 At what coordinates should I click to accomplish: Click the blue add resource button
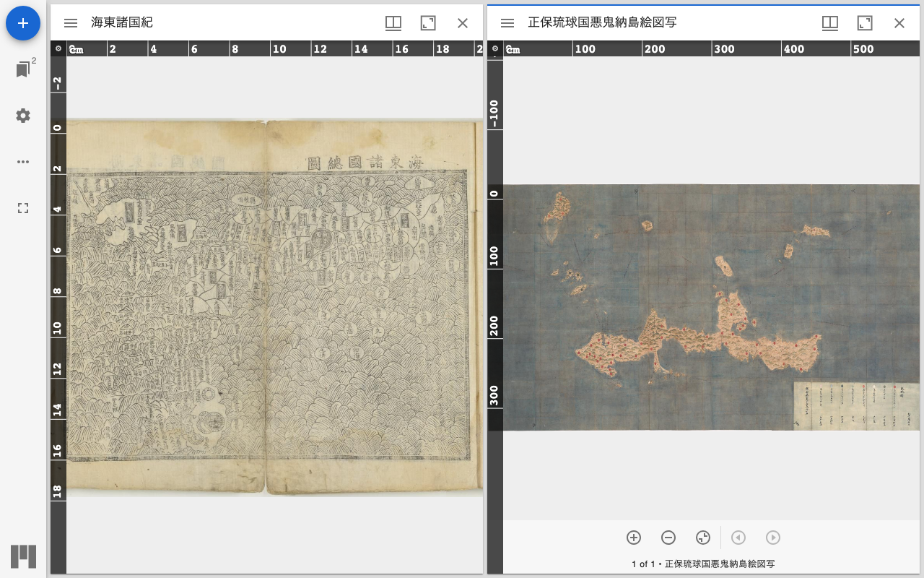click(x=23, y=23)
